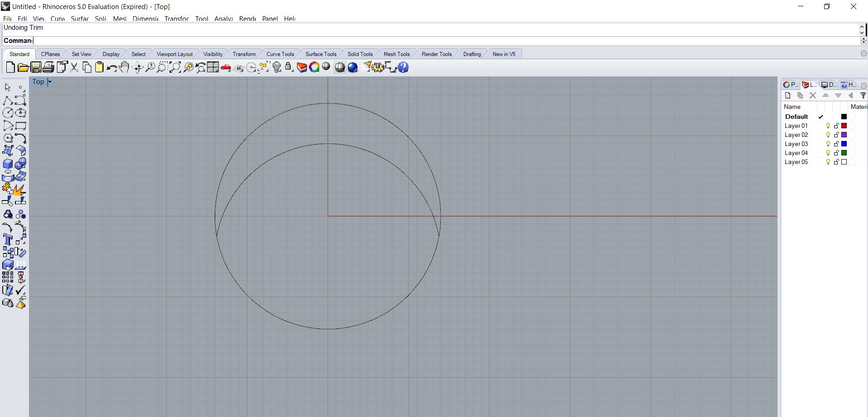Activate the Pan hand tool
The width and height of the screenshot is (868, 417).
tap(124, 67)
